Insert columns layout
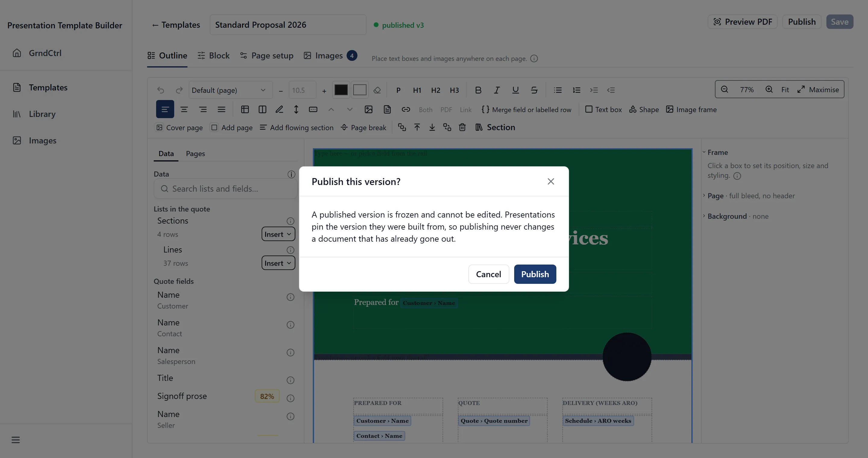The image size is (868, 458). 263,109
